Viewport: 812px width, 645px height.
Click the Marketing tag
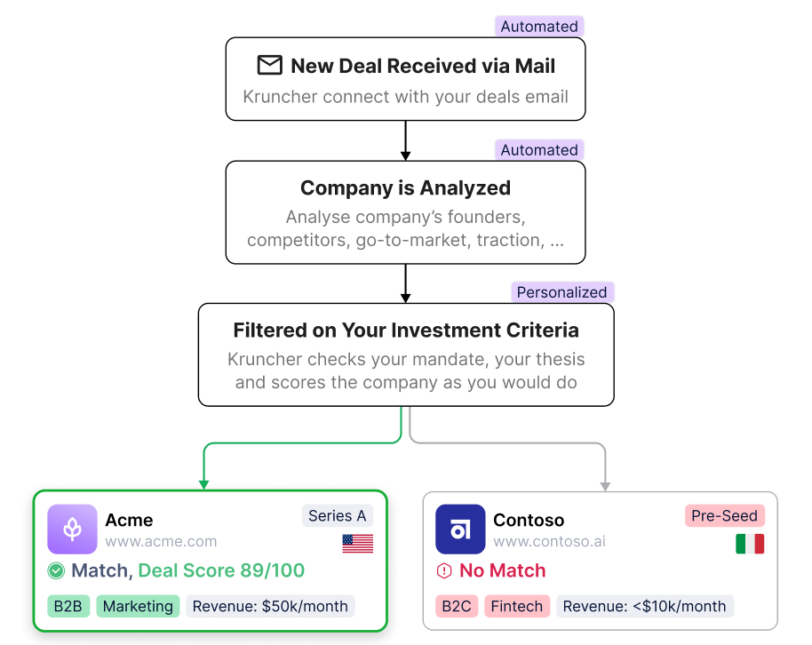138,607
